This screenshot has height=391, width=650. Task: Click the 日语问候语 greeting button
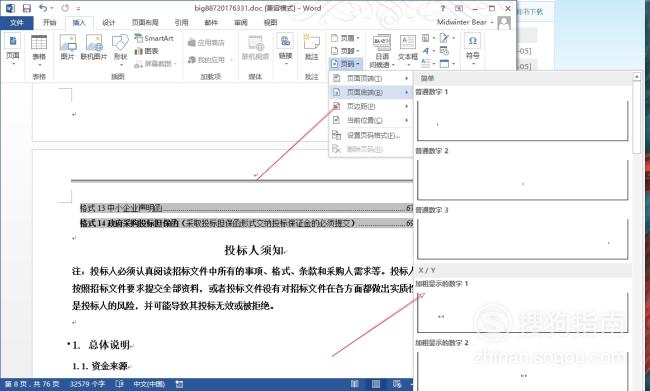pyautogui.click(x=381, y=51)
